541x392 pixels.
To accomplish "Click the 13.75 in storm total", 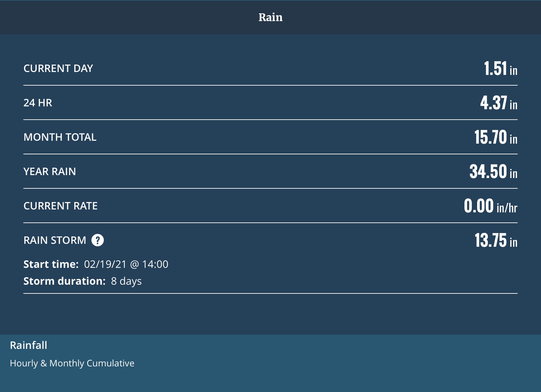I will (x=496, y=240).
